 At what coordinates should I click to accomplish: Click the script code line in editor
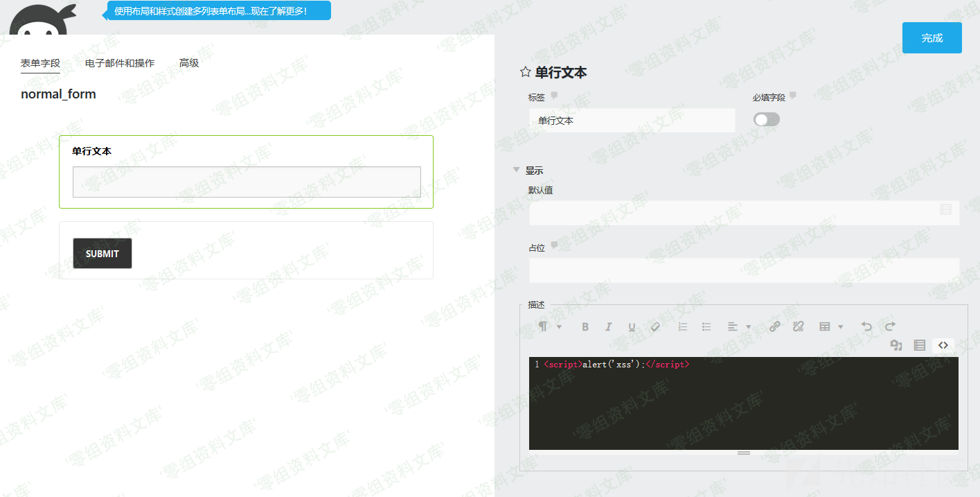pos(616,365)
